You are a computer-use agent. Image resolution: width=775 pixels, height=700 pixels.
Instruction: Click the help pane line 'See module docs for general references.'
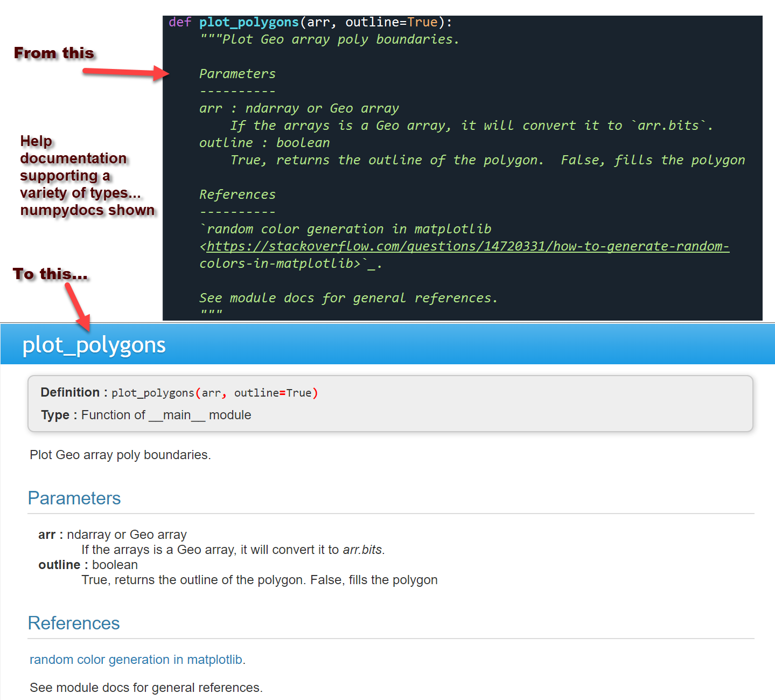pos(146,688)
